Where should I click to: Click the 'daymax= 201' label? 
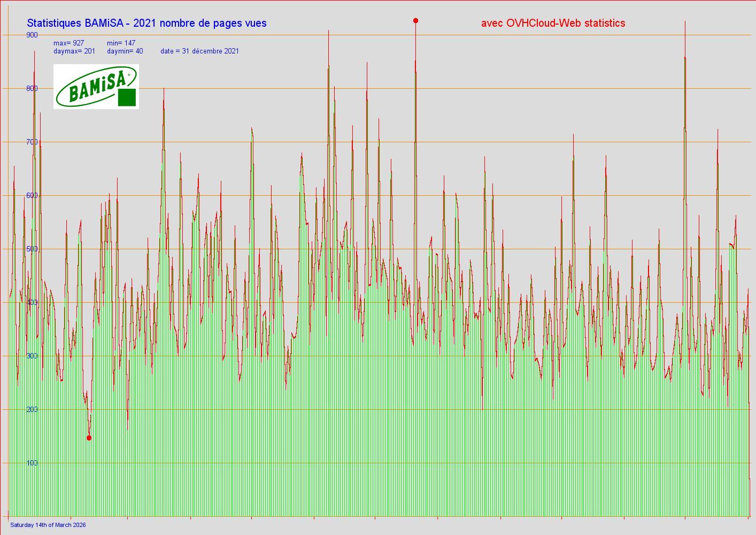coord(74,51)
